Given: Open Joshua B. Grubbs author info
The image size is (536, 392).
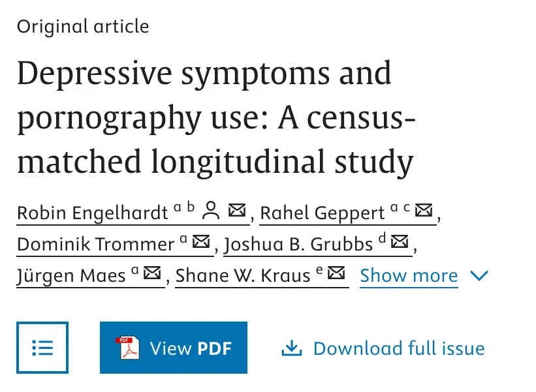Looking at the screenshot, I should [298, 245].
